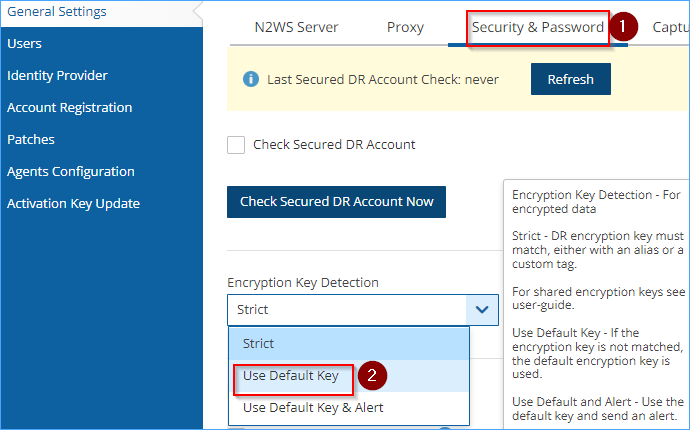Open the partially visible Capture tab
This screenshot has height=430, width=690.
coord(671,27)
